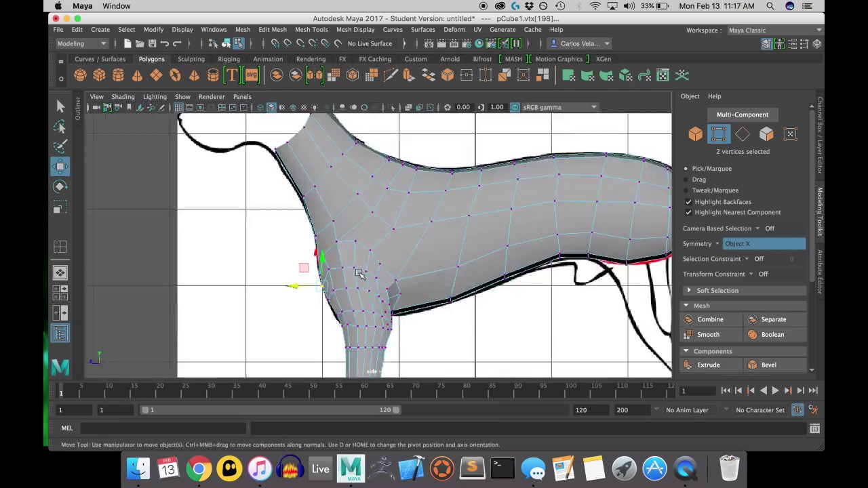Switch to Edge selection diamond icon
The image size is (868, 488).
point(743,134)
